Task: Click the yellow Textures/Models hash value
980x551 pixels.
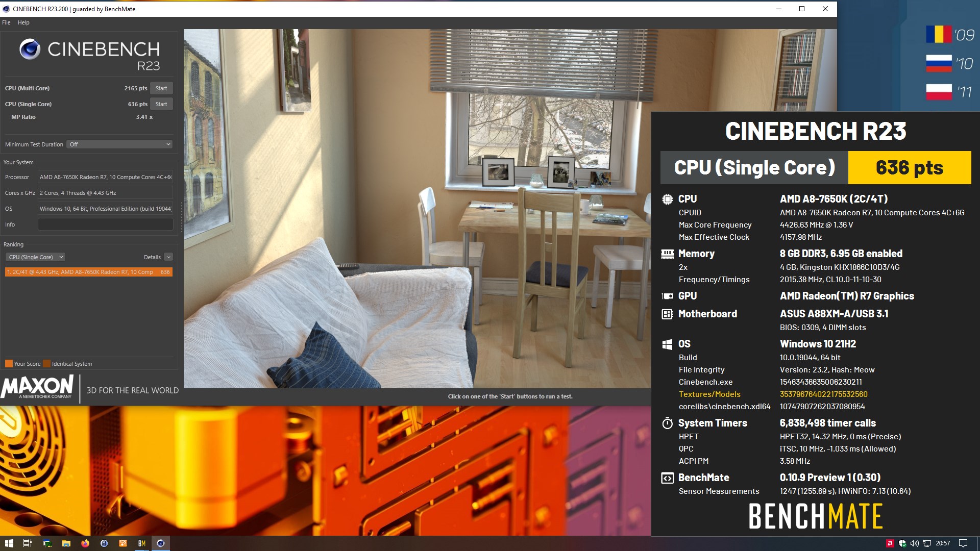Action: point(823,394)
